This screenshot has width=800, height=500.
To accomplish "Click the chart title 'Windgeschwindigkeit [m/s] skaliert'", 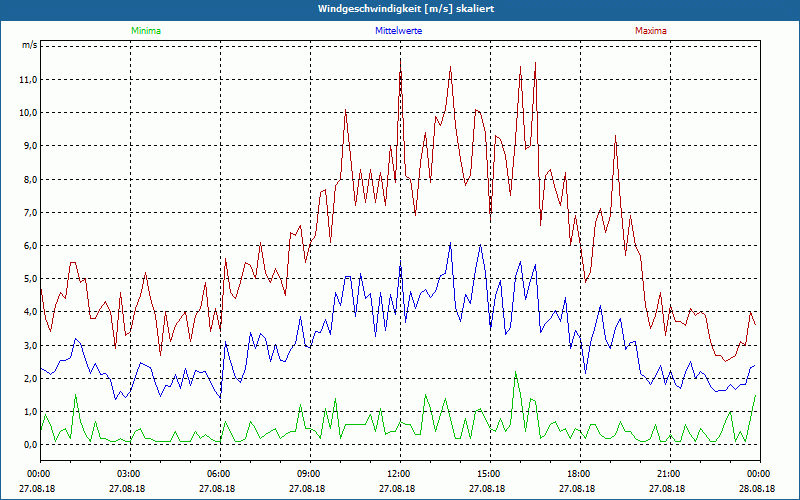I will (x=406, y=9).
